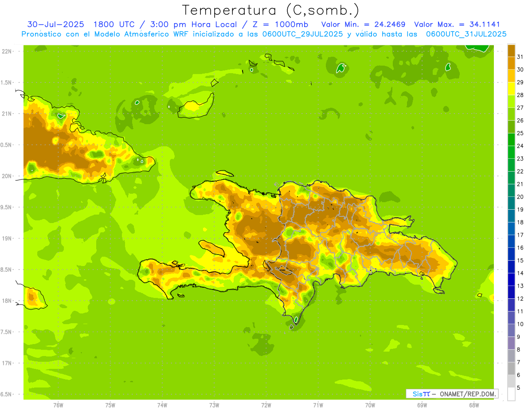Click the 19N latitude axis label
Image resolution: width=532 pixels, height=411 pixels.
[7, 239]
